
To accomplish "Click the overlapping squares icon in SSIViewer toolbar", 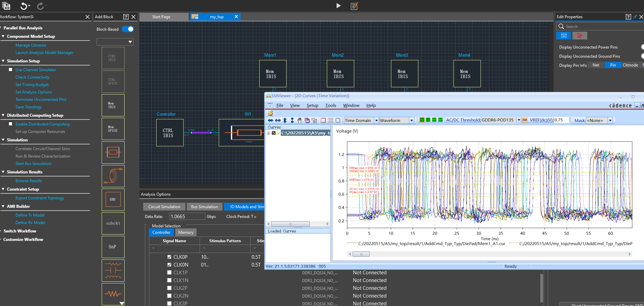I will [307, 120].
